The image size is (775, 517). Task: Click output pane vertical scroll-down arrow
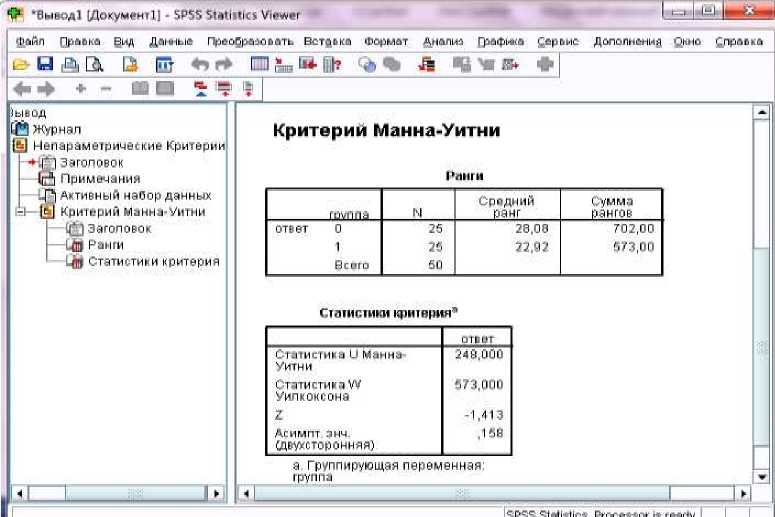(762, 477)
